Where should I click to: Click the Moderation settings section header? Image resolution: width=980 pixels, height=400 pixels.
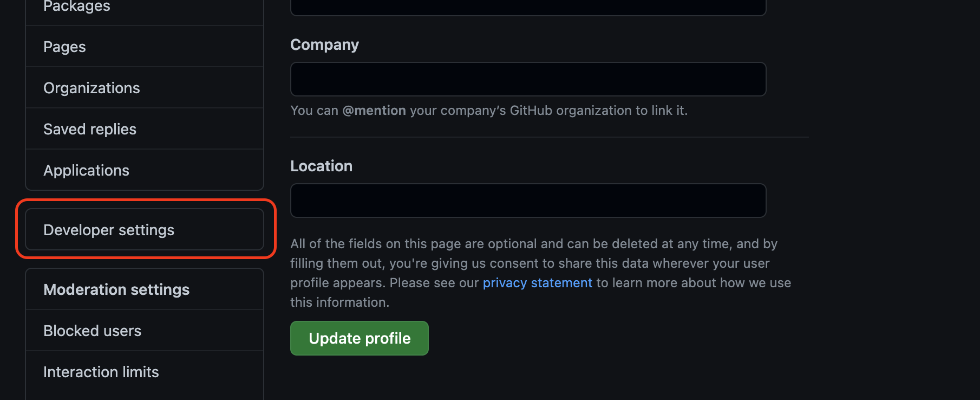click(145, 289)
